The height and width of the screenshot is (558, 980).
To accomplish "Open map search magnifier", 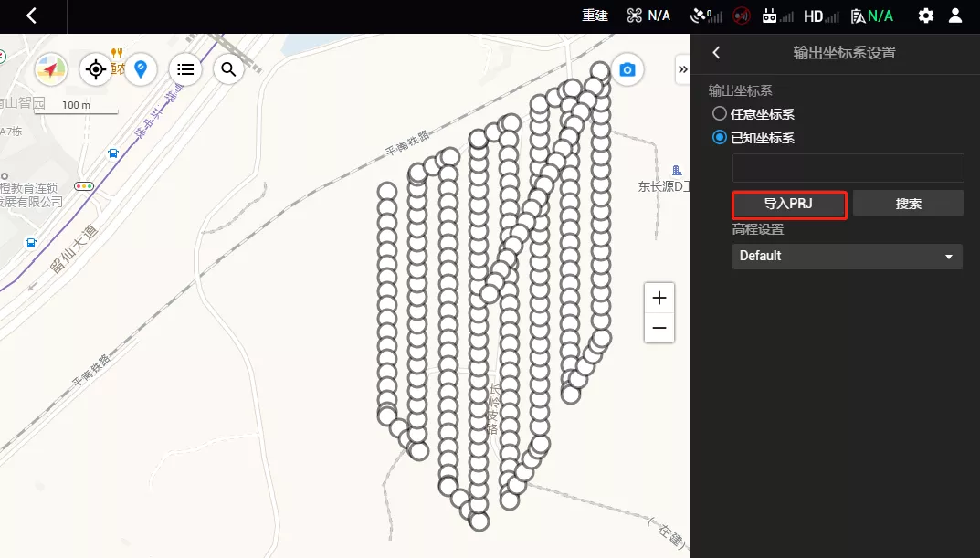I will pos(228,68).
